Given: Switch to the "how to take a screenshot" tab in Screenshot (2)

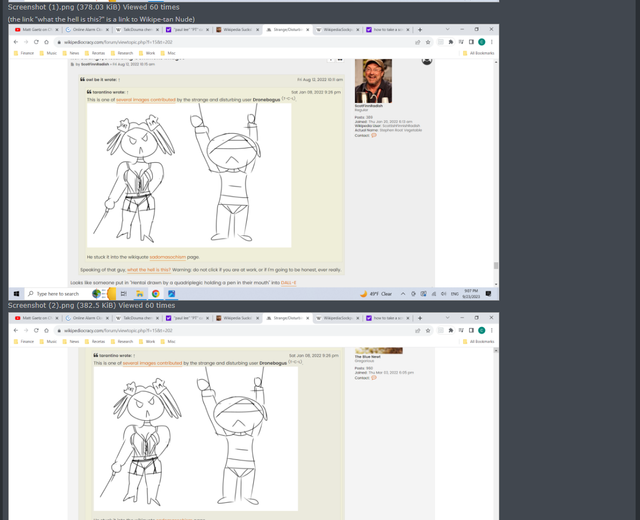Looking at the screenshot, I should [x=388, y=318].
